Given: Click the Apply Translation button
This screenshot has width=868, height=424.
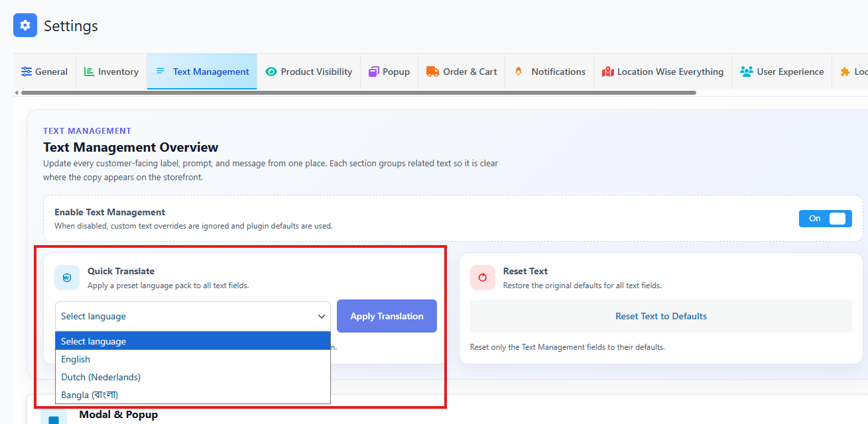Looking at the screenshot, I should 387,316.
